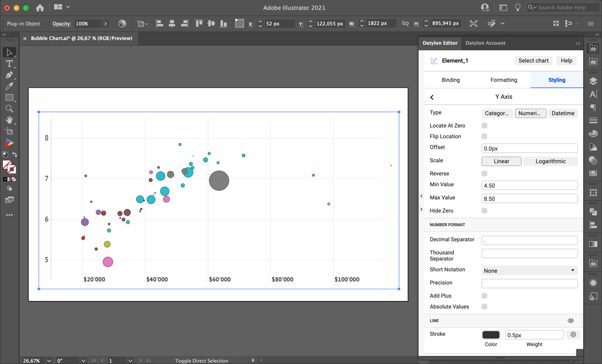
Task: Open the Short Notation dropdown
Action: point(529,270)
